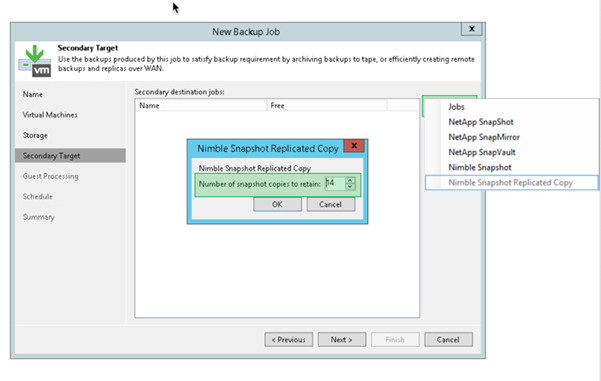Image resolution: width=601 pixels, height=381 pixels.
Task: Go to the Storage wizard step
Action: (35, 135)
